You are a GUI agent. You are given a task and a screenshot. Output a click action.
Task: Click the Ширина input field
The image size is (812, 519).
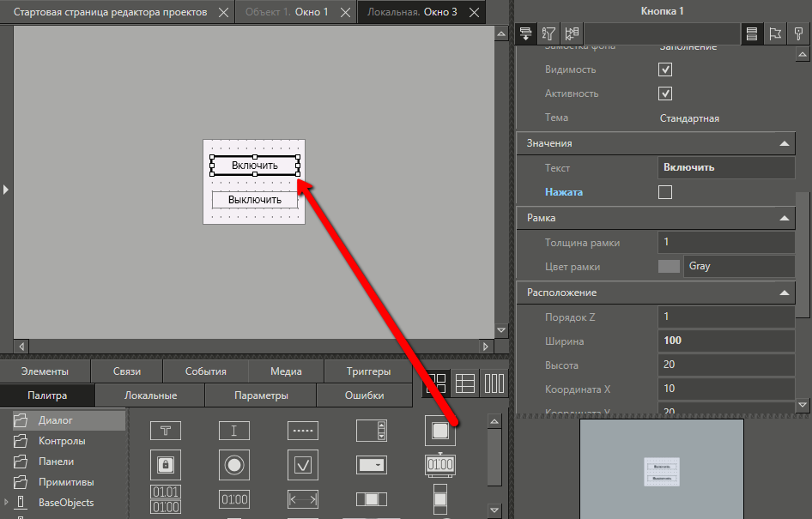[x=725, y=341]
